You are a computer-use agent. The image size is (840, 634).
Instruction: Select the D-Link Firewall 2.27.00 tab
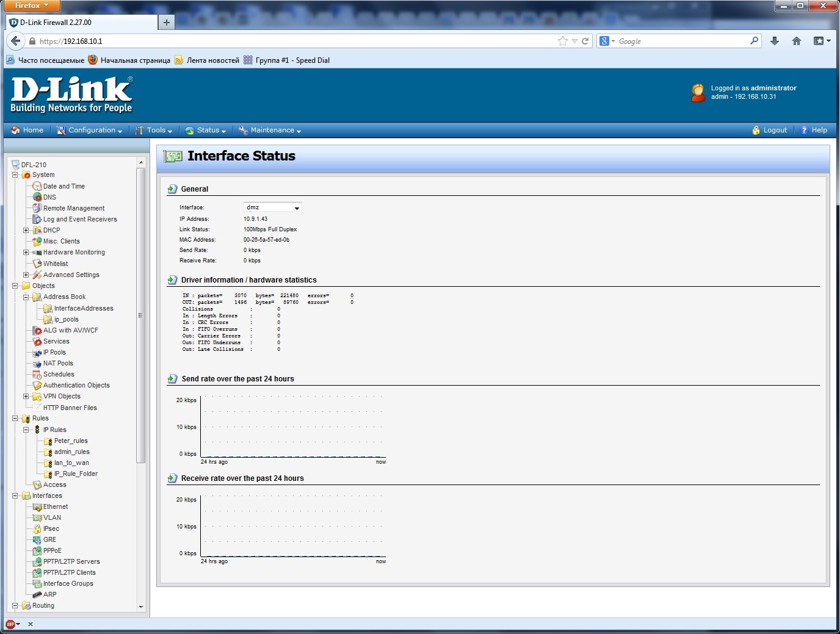pyautogui.click(x=82, y=23)
